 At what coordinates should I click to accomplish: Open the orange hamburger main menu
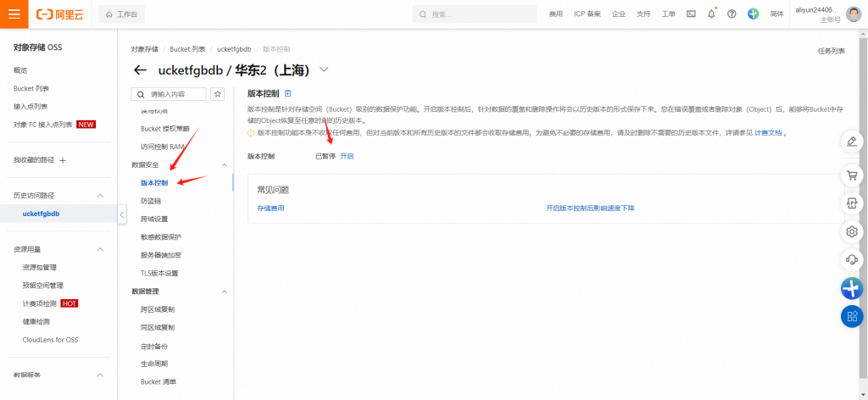click(x=14, y=14)
